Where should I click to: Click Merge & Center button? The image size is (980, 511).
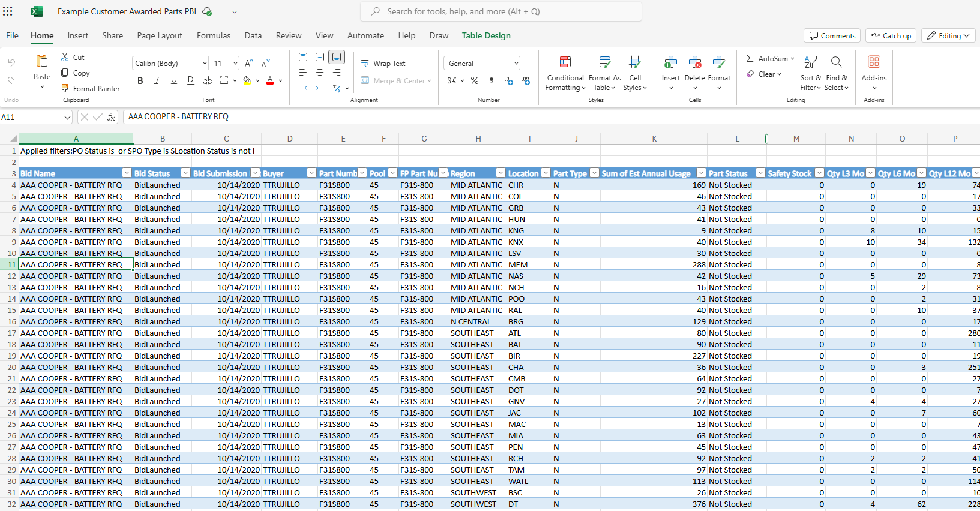coord(395,80)
